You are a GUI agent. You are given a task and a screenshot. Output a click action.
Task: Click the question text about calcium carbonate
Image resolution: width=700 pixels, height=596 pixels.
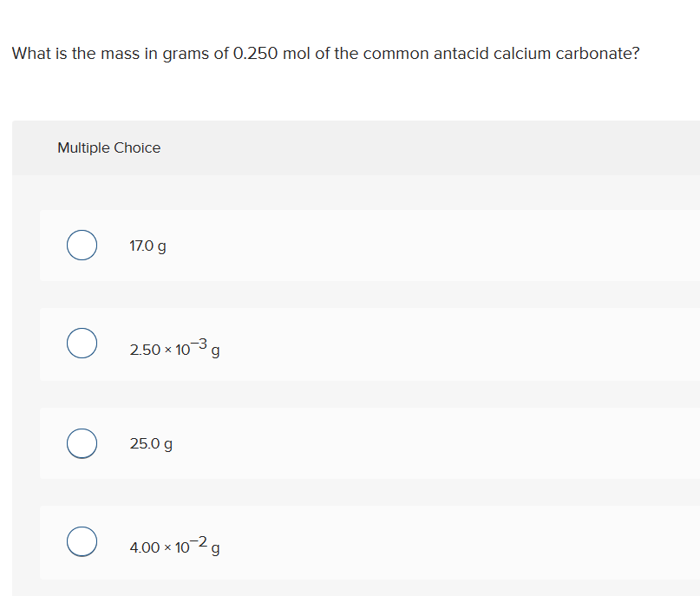coord(325,53)
